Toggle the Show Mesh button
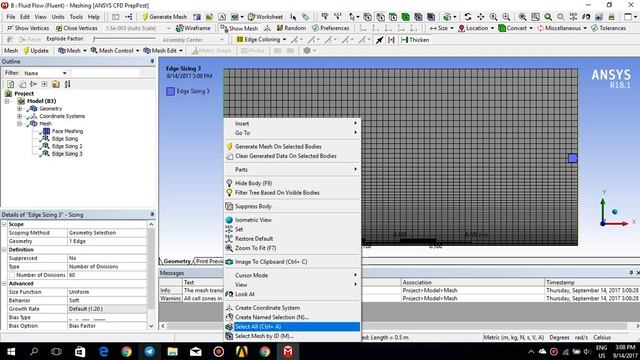The image size is (640, 360). 239,28
